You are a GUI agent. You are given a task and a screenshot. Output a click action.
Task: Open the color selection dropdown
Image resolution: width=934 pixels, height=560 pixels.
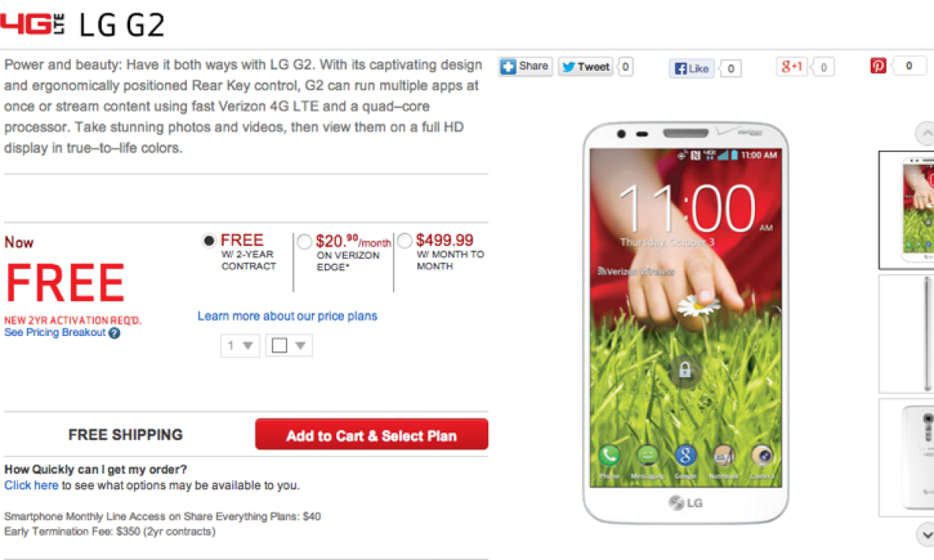[x=289, y=345]
